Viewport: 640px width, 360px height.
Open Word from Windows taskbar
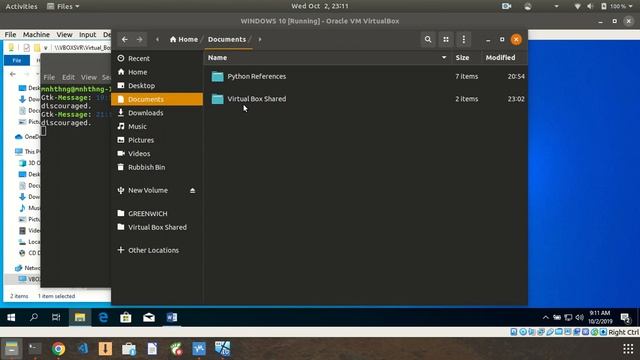point(172,318)
